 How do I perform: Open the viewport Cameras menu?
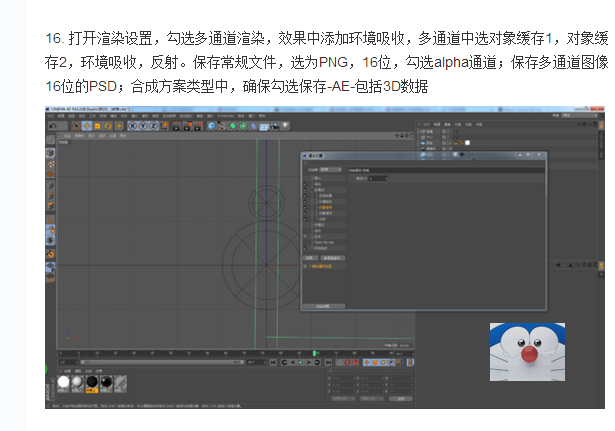click(x=80, y=136)
